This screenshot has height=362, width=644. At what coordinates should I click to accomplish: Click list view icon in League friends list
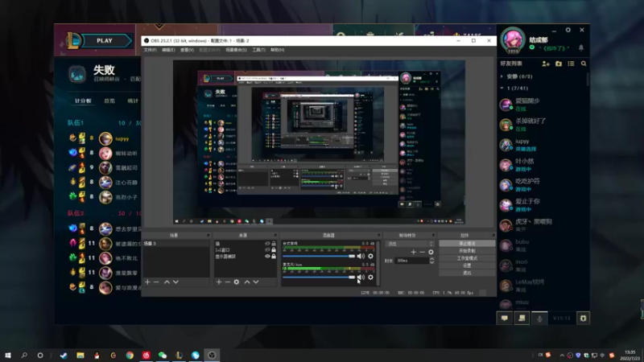pos(571,64)
